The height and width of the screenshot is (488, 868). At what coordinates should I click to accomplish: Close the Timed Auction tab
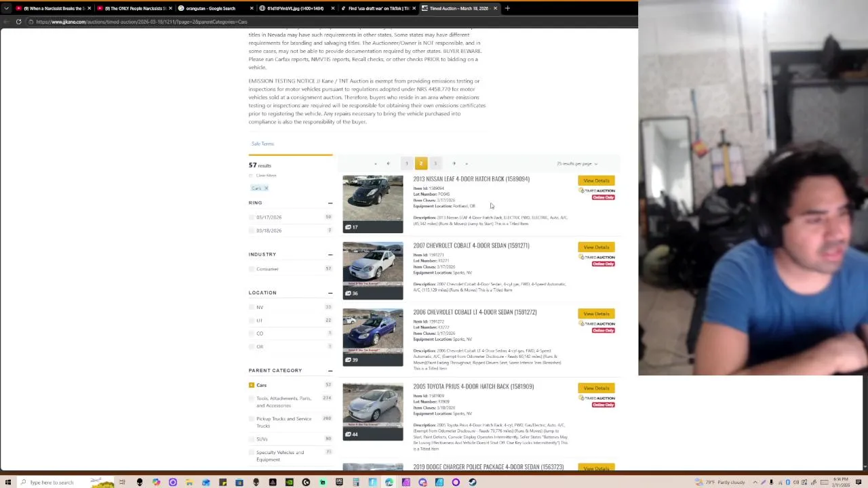tap(495, 8)
